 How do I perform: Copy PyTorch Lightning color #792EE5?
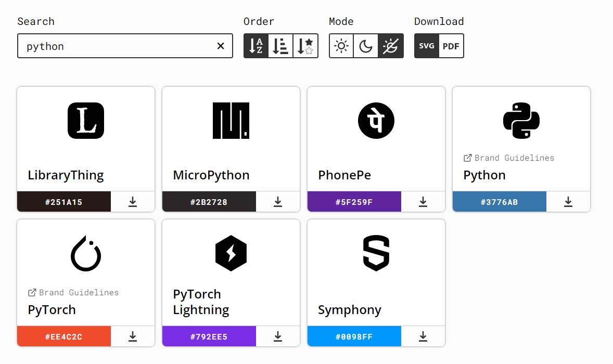point(209,336)
